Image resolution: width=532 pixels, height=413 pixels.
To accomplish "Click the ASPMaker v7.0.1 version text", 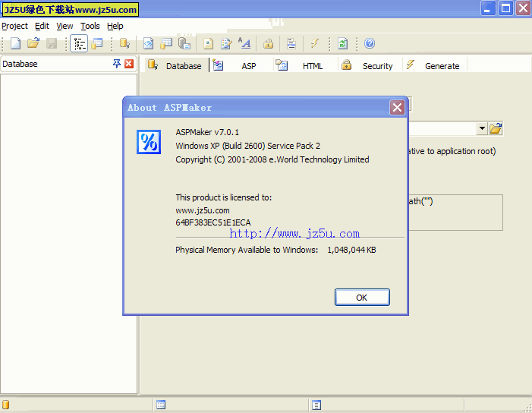I will click(207, 132).
